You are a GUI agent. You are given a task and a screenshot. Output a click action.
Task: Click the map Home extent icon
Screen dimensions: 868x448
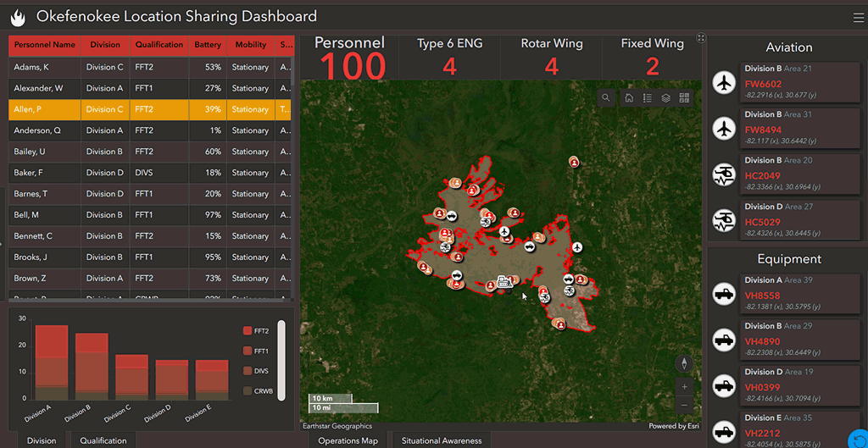point(629,98)
